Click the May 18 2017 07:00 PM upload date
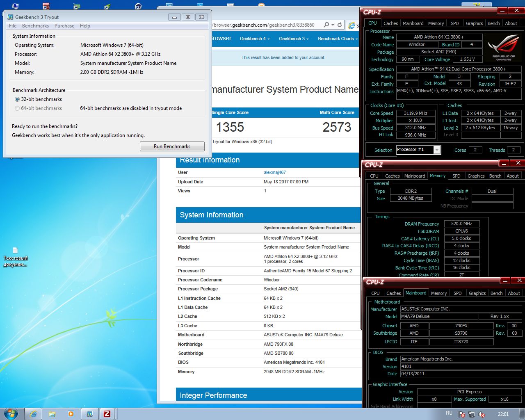This screenshot has width=525, height=420. tap(286, 182)
